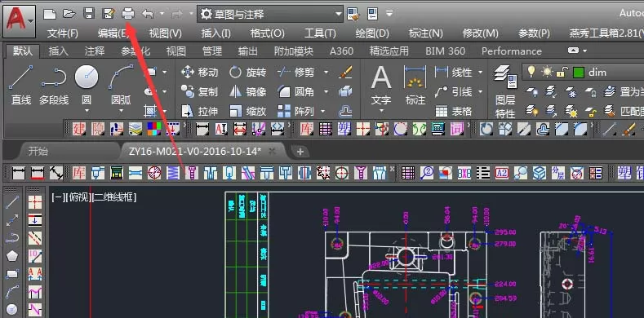Image resolution: width=644 pixels, height=318 pixels.
Task: Activate the Rotate (旋转) command
Action: [x=247, y=73]
